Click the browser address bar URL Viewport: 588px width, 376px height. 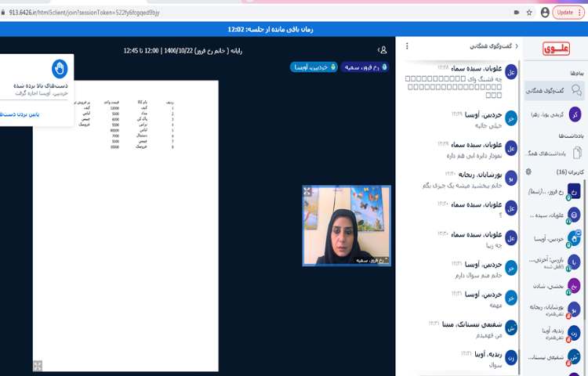coord(85,13)
